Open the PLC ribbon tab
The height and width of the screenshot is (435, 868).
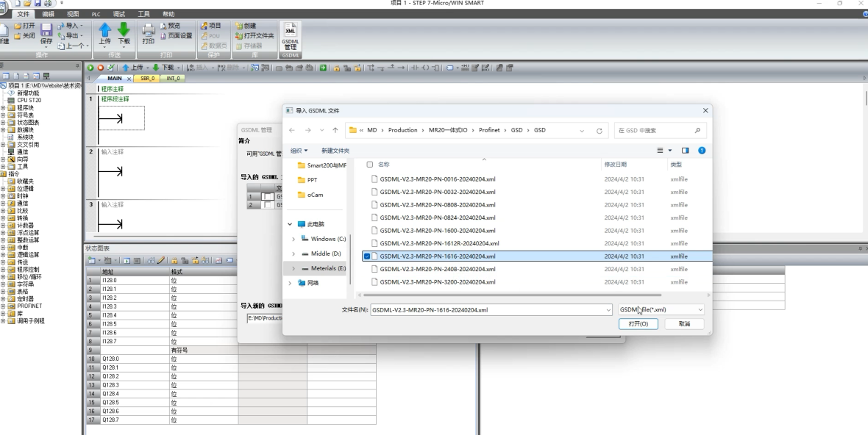(96, 14)
